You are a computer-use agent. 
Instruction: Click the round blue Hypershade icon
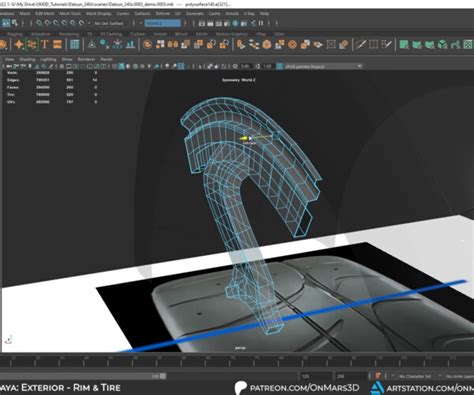click(236, 23)
